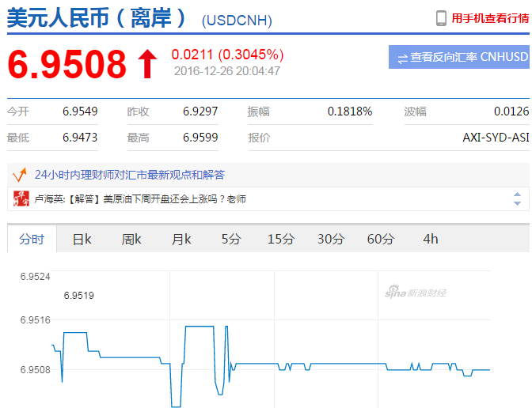The image size is (532, 408).
Task: Select the 分时 chart tab
Action: click(x=32, y=240)
